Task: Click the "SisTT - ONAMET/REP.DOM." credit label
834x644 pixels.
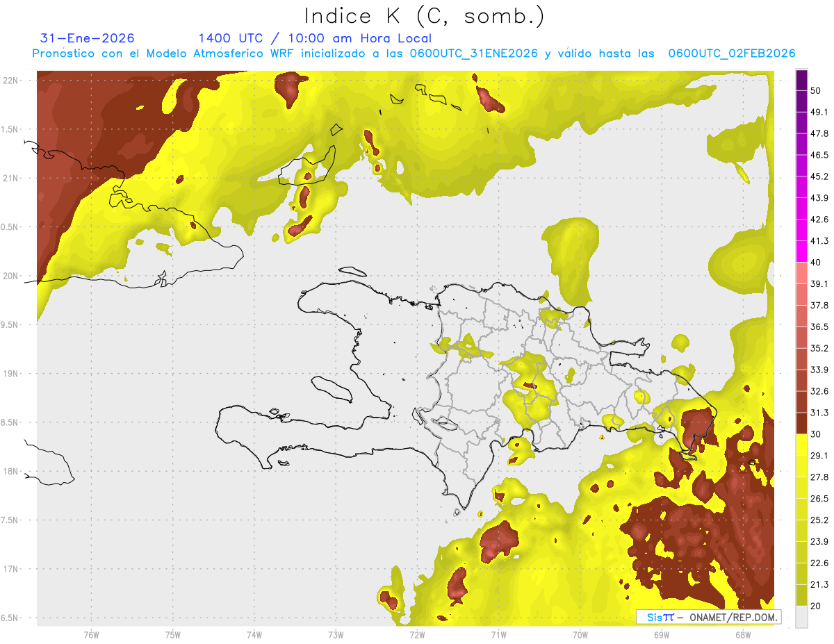Action: coord(708,617)
